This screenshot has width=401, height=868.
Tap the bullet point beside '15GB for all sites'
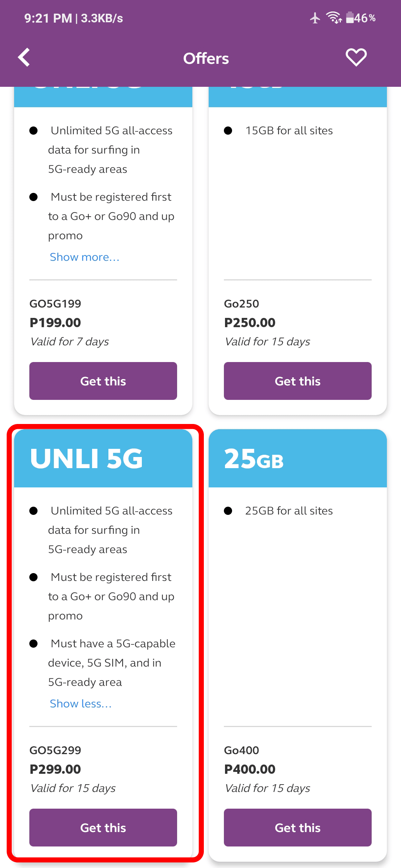click(229, 130)
